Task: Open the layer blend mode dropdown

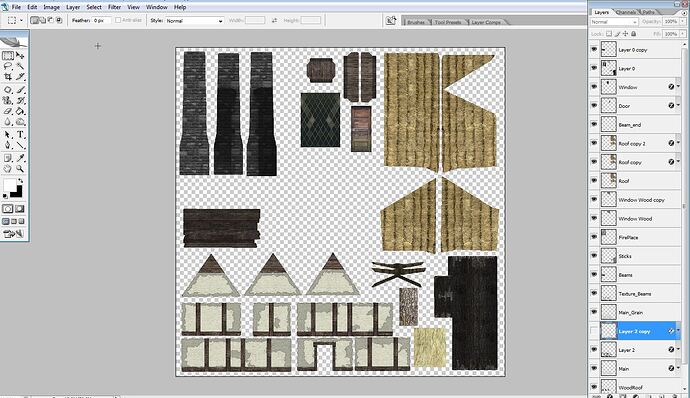Action: click(614, 22)
